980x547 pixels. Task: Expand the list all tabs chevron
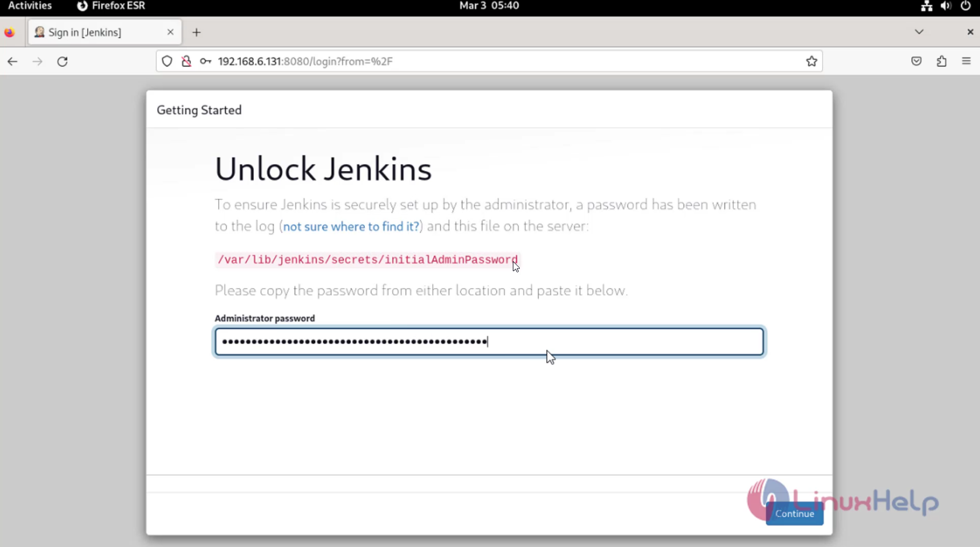919,32
